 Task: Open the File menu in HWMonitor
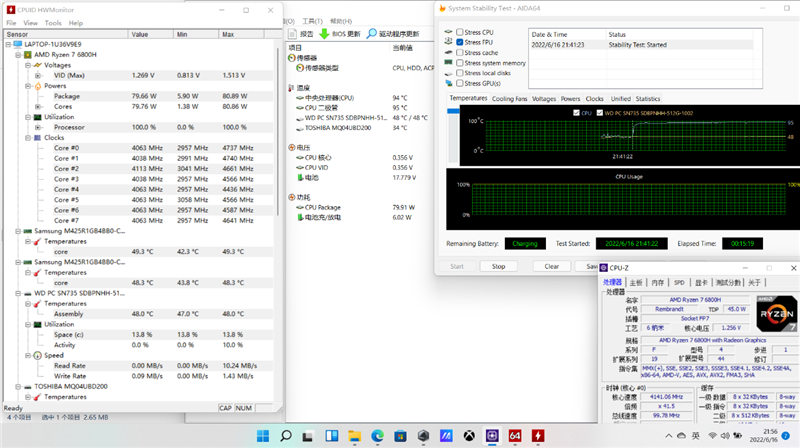point(11,23)
